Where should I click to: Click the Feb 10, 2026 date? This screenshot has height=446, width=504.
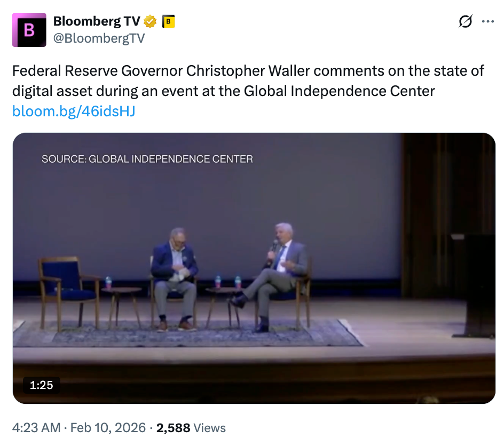click(x=108, y=428)
